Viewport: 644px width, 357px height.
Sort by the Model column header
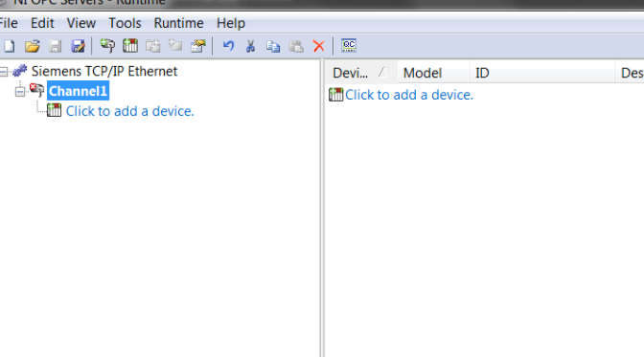434,73
